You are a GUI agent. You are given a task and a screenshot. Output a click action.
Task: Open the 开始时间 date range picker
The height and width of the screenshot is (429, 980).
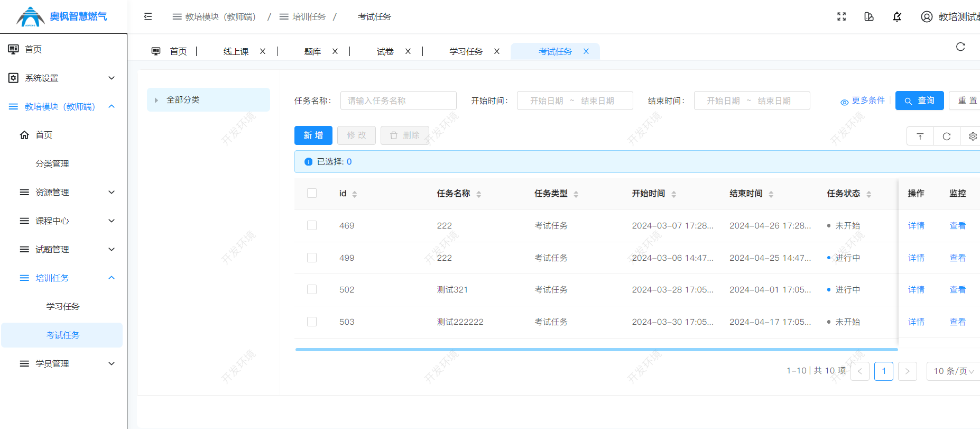click(575, 101)
